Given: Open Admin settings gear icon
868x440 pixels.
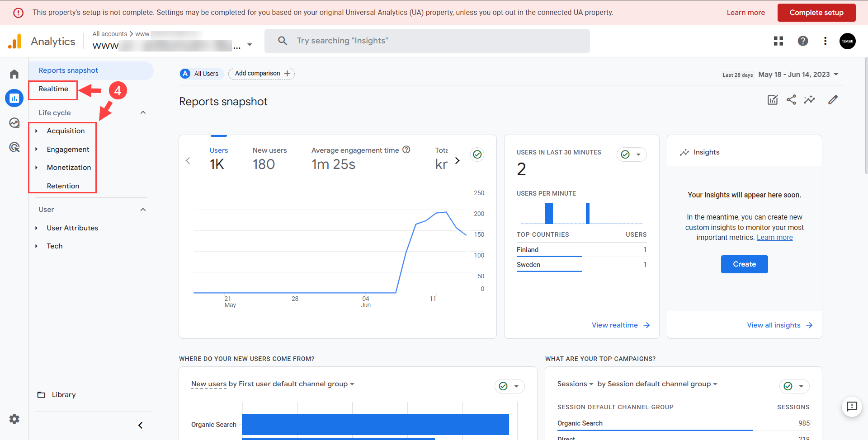Looking at the screenshot, I should (x=14, y=419).
